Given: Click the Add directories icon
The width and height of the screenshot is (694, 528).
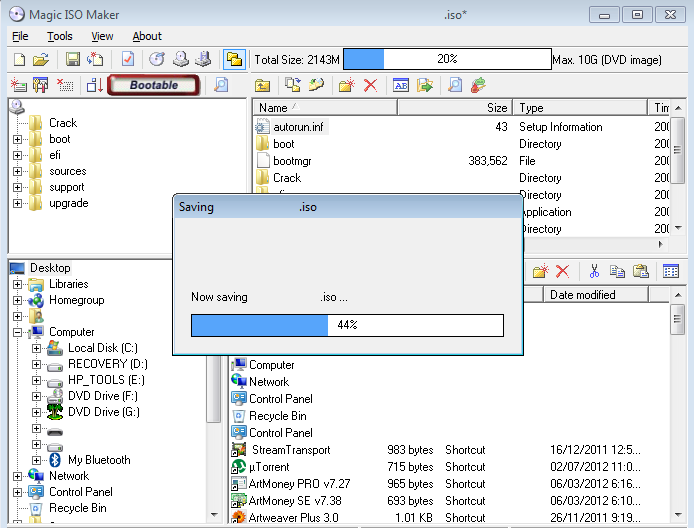Looking at the screenshot, I should pos(41,85).
